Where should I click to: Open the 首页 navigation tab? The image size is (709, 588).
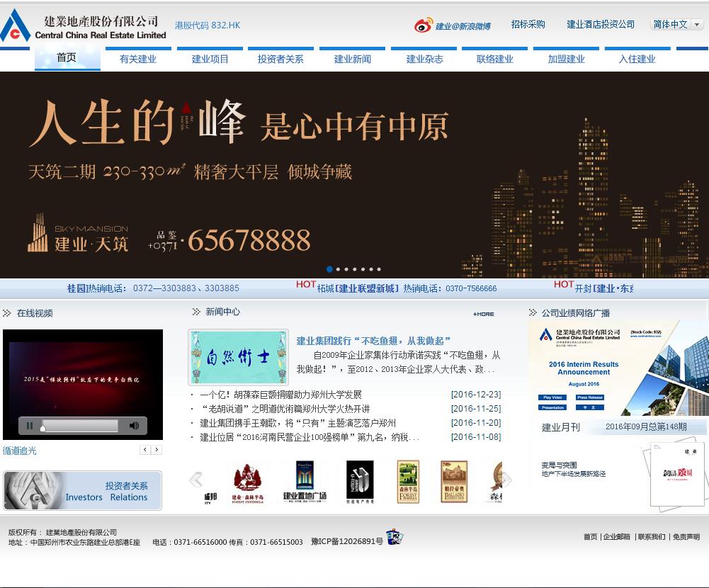click(67, 58)
